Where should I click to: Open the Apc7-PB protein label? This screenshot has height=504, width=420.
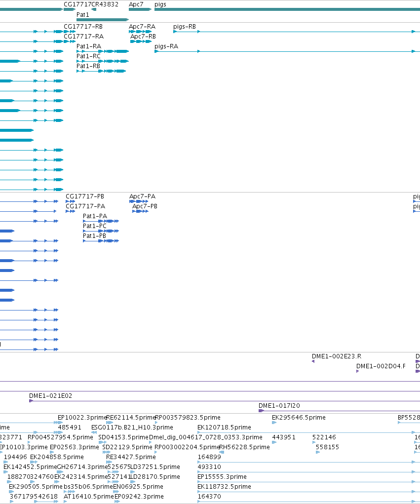(x=145, y=206)
